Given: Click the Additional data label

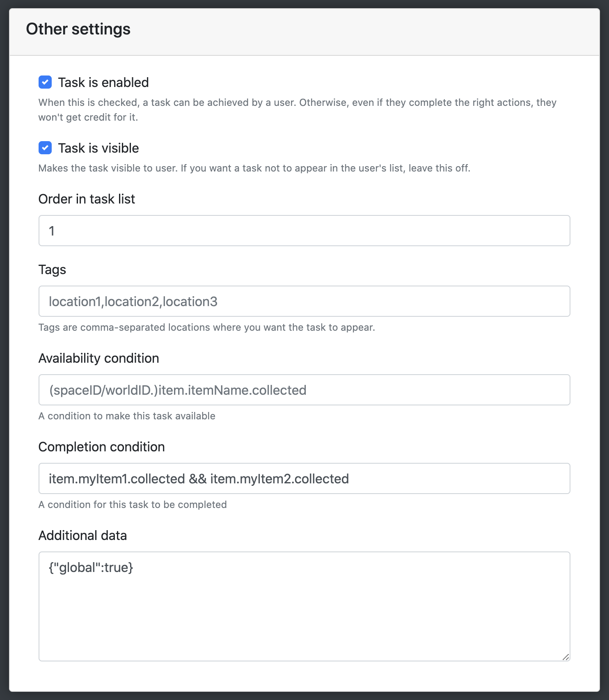Looking at the screenshot, I should tap(82, 535).
